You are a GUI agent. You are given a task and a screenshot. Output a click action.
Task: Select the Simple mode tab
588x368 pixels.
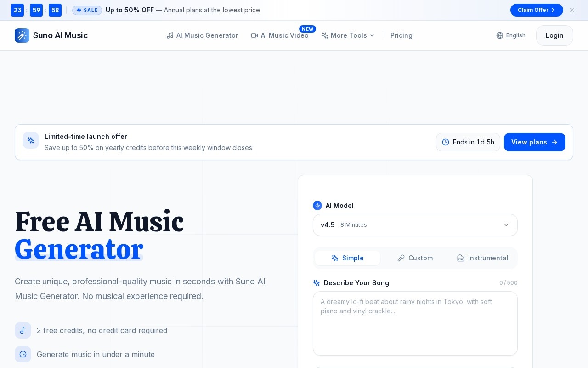tap(347, 258)
